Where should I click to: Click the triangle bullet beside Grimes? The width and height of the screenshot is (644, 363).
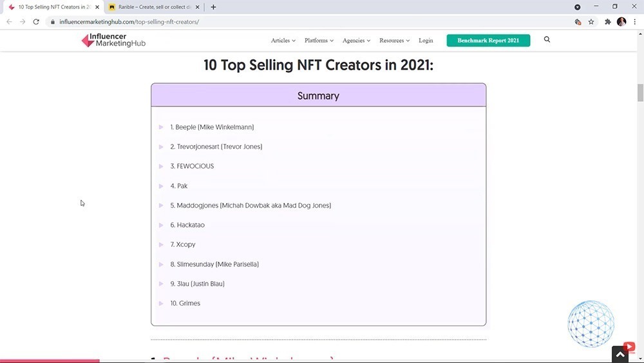pyautogui.click(x=161, y=304)
